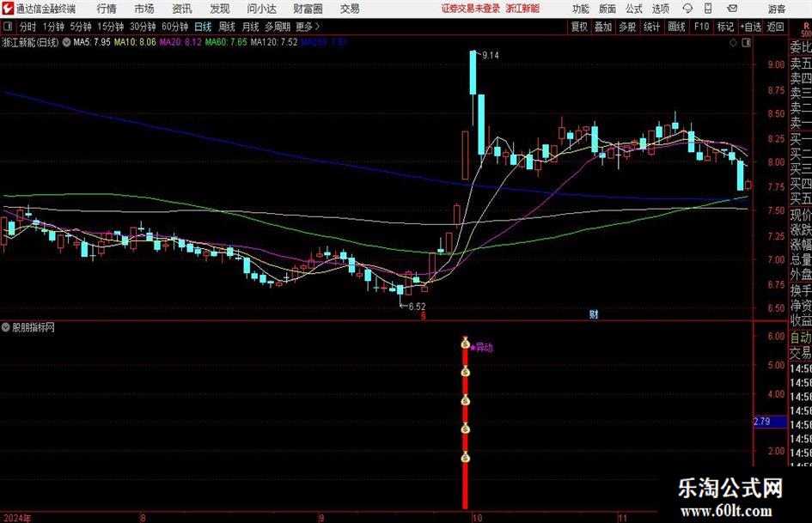This screenshot has height=523, width=812.
Task: Click the 游客 user account label
Action: point(777,9)
